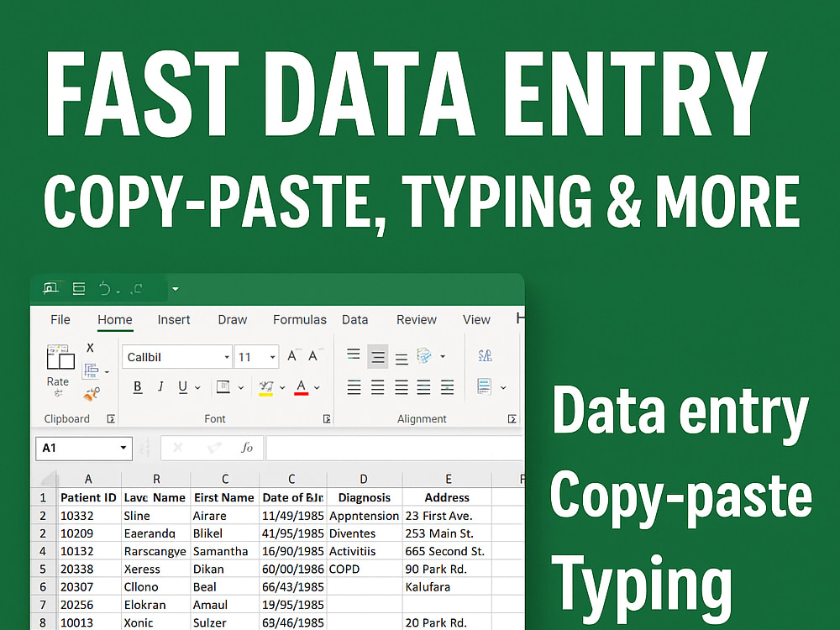
Task: Click the Orientation text angle icon
Action: (423, 355)
